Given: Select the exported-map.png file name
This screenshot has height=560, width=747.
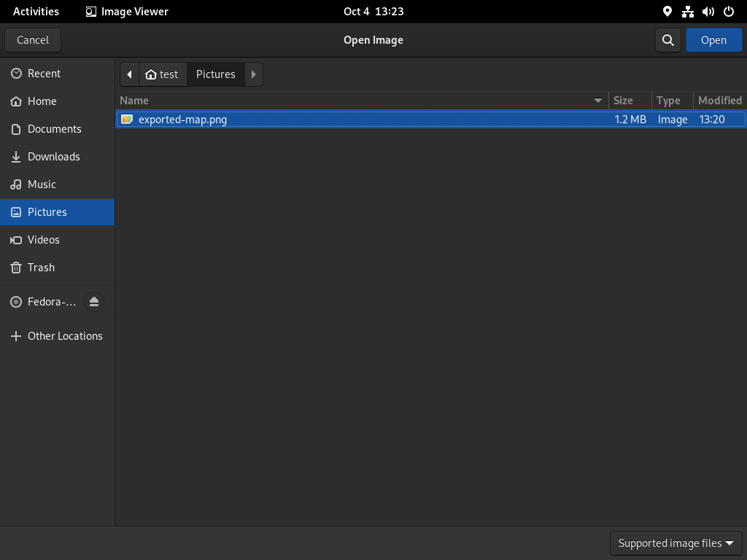Looking at the screenshot, I should [182, 120].
